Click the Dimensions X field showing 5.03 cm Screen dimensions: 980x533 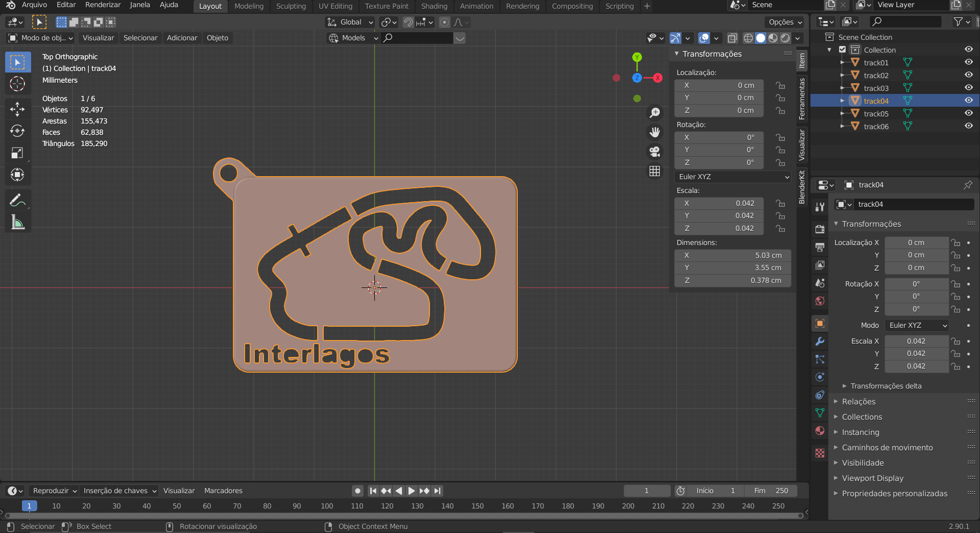pyautogui.click(x=733, y=255)
